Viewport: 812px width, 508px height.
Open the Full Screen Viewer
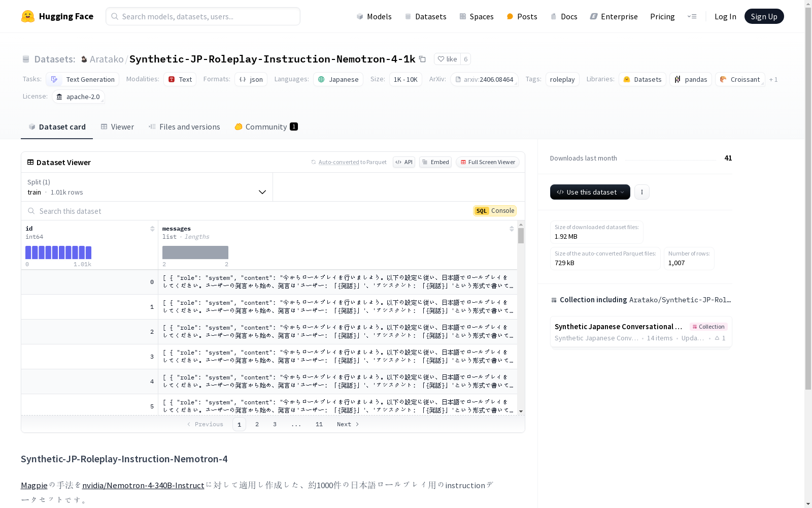[x=488, y=162]
